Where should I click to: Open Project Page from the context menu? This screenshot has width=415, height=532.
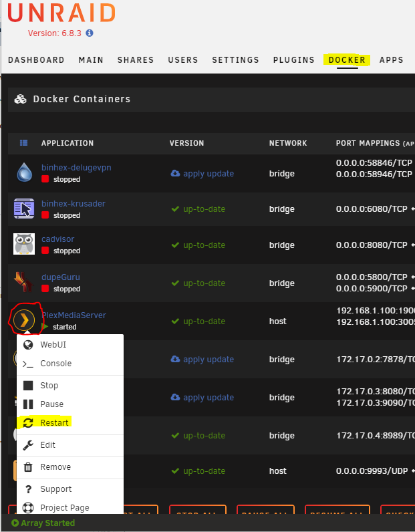pos(70,507)
